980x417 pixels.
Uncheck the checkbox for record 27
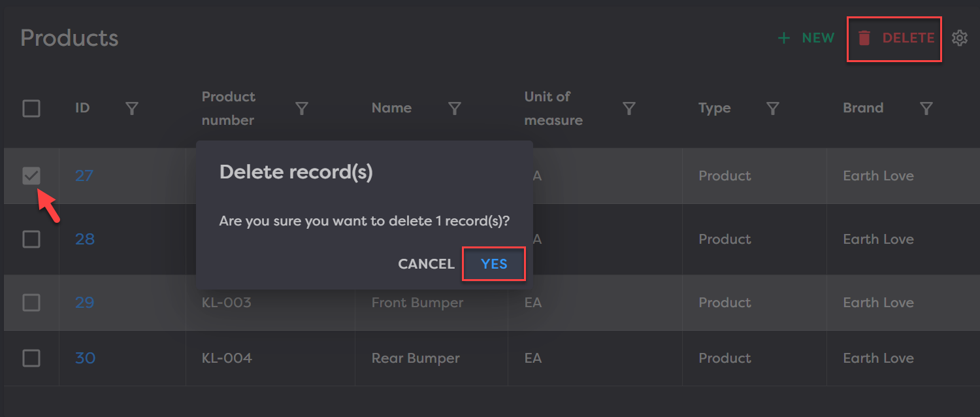pyautogui.click(x=31, y=176)
